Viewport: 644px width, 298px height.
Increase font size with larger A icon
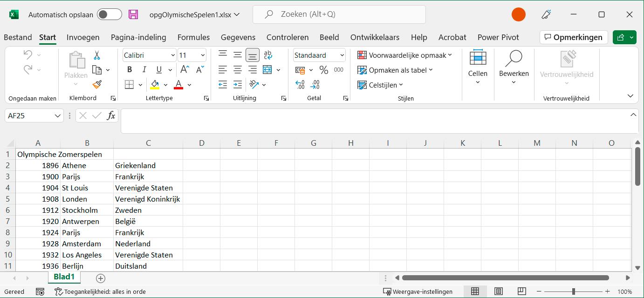(x=185, y=70)
